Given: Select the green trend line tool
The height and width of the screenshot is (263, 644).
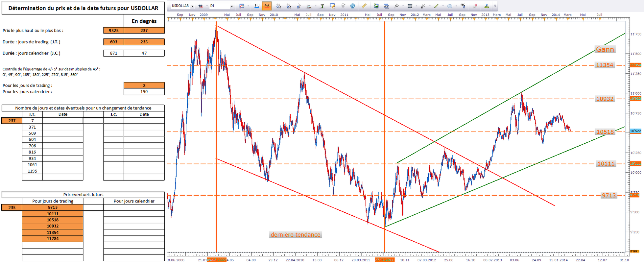Looking at the screenshot, I should click(436, 6).
